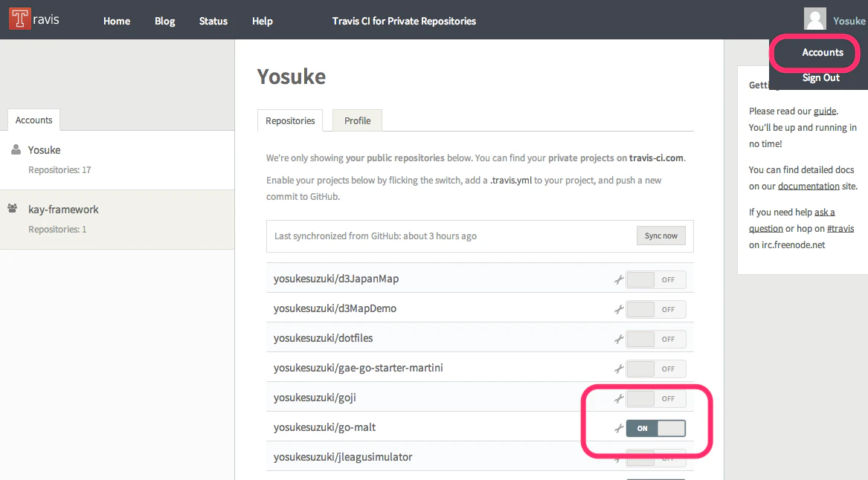Click the yosukesuzuki/d3JapanMap repository name
This screenshot has height=480, width=868.
[x=336, y=279]
